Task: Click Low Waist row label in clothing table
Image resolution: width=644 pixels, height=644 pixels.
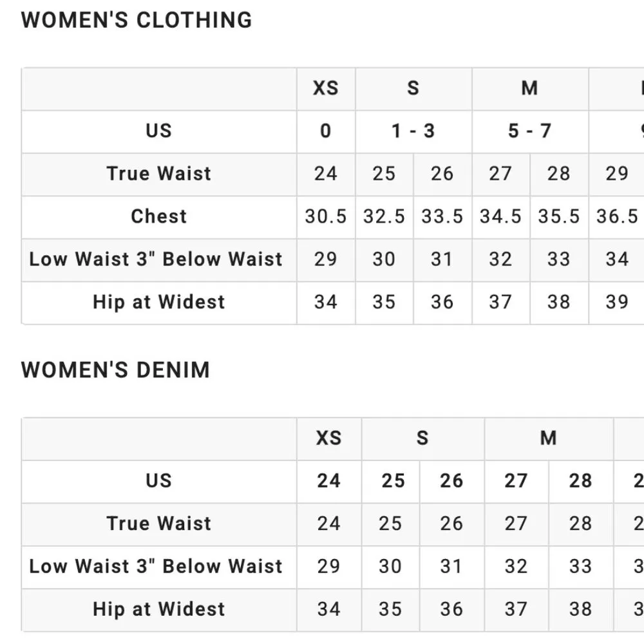Action: tap(156, 260)
